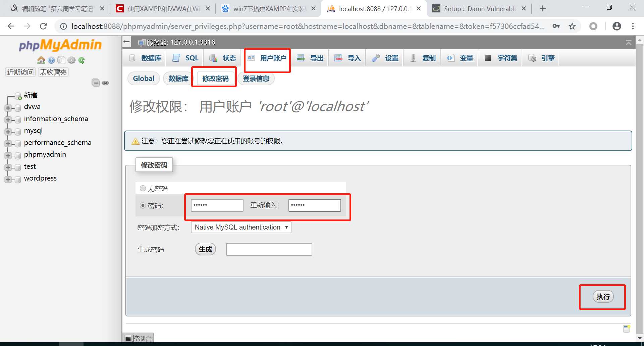
Task: Click the 新建 link in database tree
Action: [x=31, y=95]
